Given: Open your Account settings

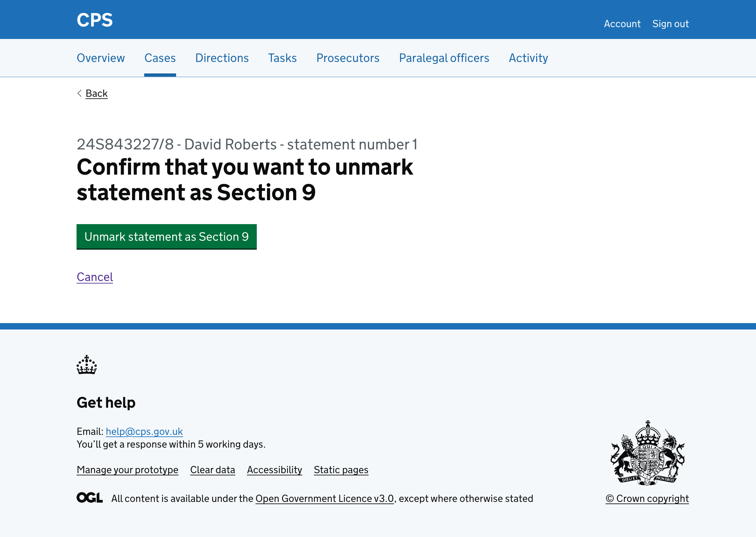Looking at the screenshot, I should (x=622, y=24).
